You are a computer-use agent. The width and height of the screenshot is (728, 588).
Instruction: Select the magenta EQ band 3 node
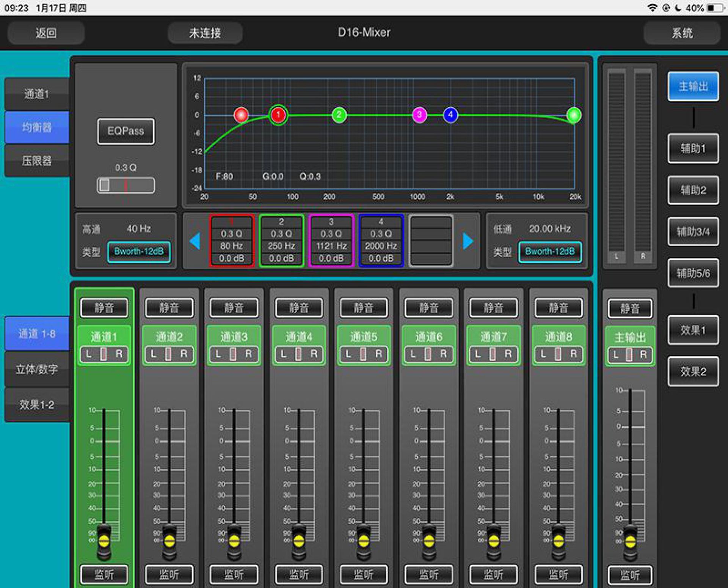coord(419,115)
